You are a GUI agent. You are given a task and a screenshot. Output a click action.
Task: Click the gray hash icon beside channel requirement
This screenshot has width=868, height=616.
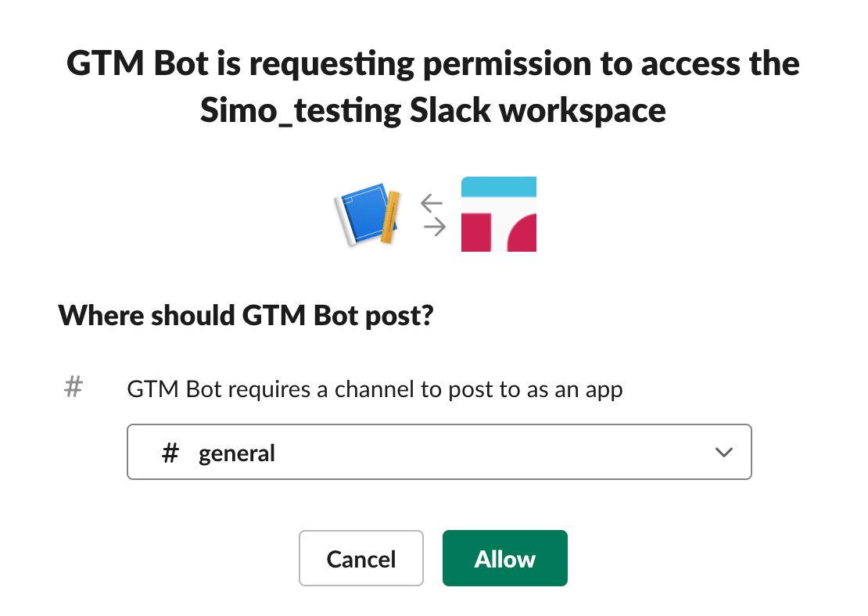[x=74, y=387]
